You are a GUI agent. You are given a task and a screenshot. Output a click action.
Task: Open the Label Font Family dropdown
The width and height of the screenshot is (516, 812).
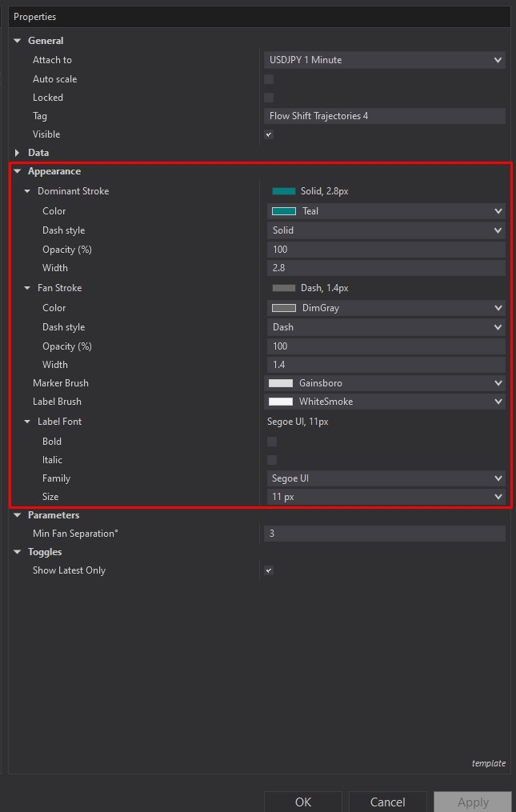pyautogui.click(x=386, y=478)
